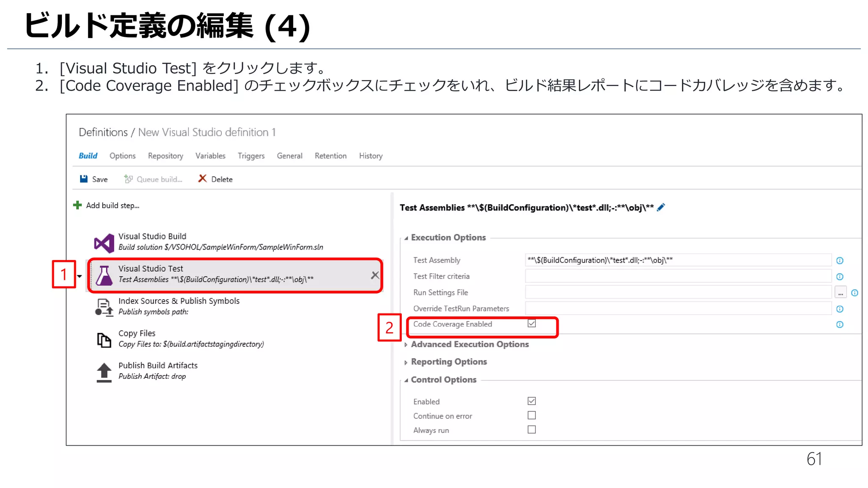The width and height of the screenshot is (868, 488).
Task: Switch to the Options tab
Action: coord(122,156)
